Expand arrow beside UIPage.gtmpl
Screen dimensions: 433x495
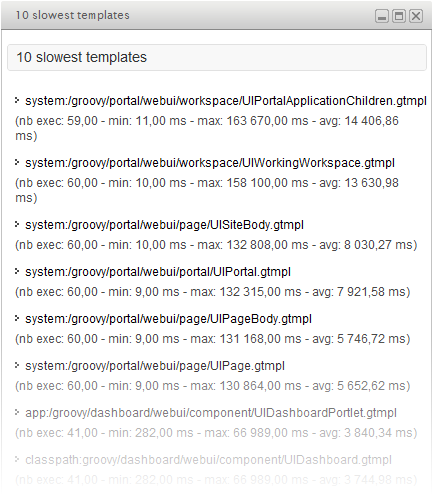pos(17,365)
